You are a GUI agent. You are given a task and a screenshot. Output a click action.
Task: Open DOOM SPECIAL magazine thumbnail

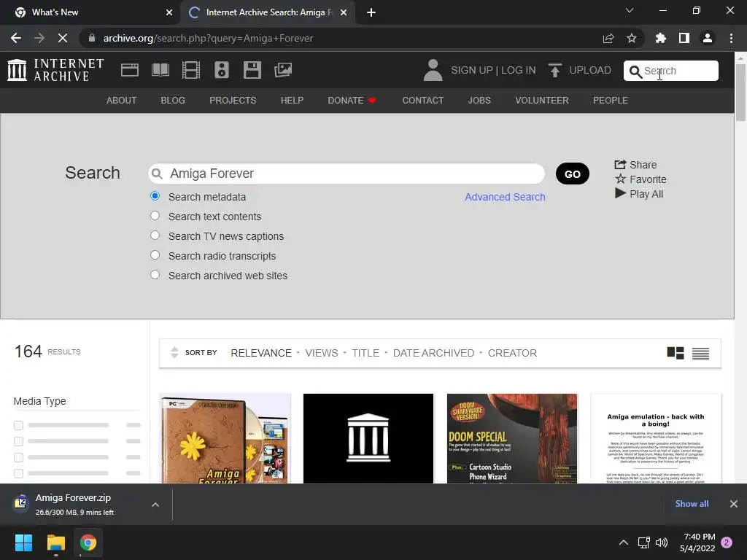(512, 438)
